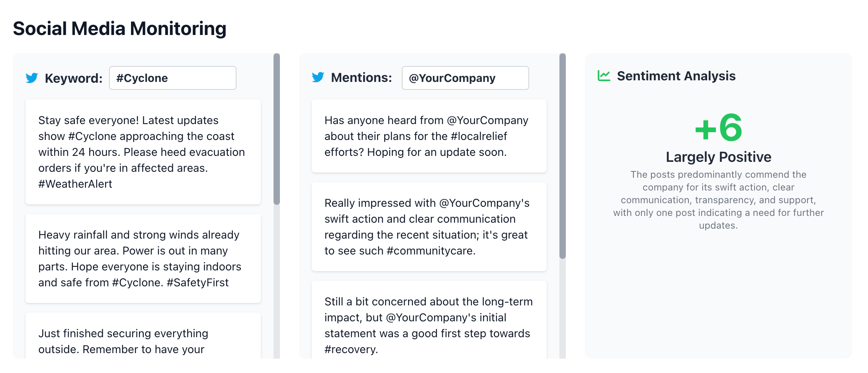Click the Twitter bird icon beside Mentions

[318, 77]
